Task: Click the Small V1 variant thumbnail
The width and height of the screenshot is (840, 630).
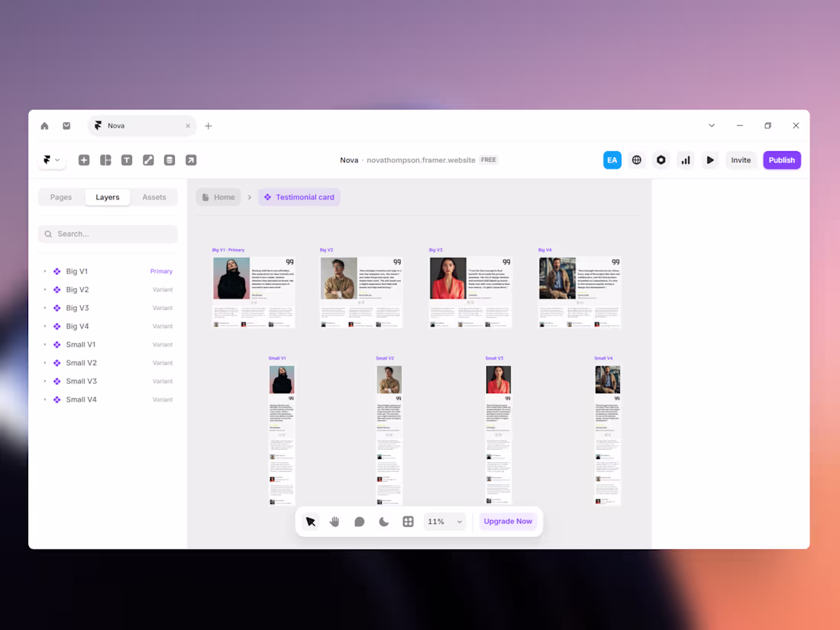Action: (x=282, y=435)
